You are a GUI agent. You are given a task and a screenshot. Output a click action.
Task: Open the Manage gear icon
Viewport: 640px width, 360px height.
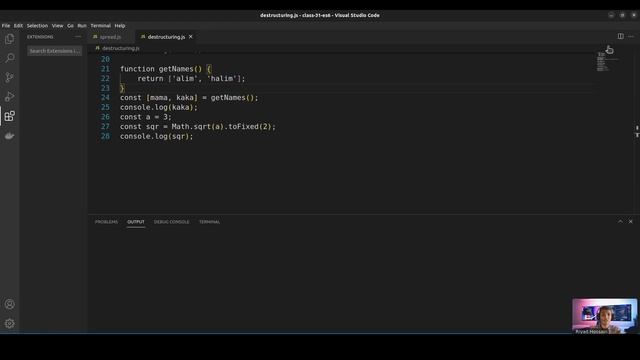coord(9,323)
